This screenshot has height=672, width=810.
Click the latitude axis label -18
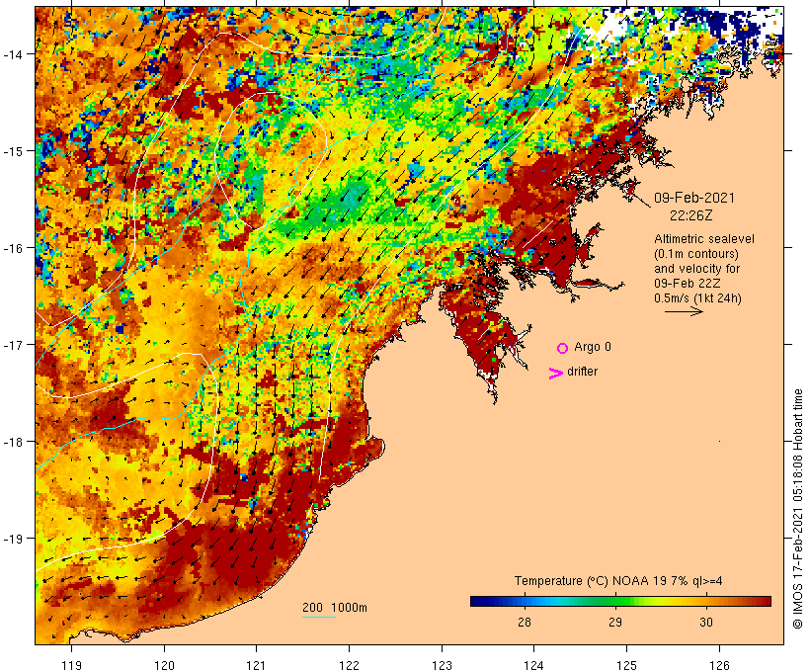(x=13, y=442)
